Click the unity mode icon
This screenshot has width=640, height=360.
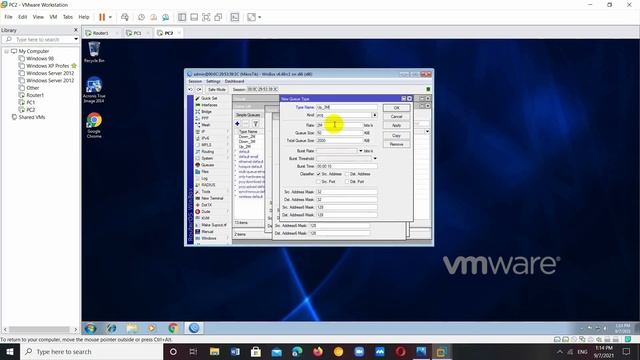pos(218,17)
